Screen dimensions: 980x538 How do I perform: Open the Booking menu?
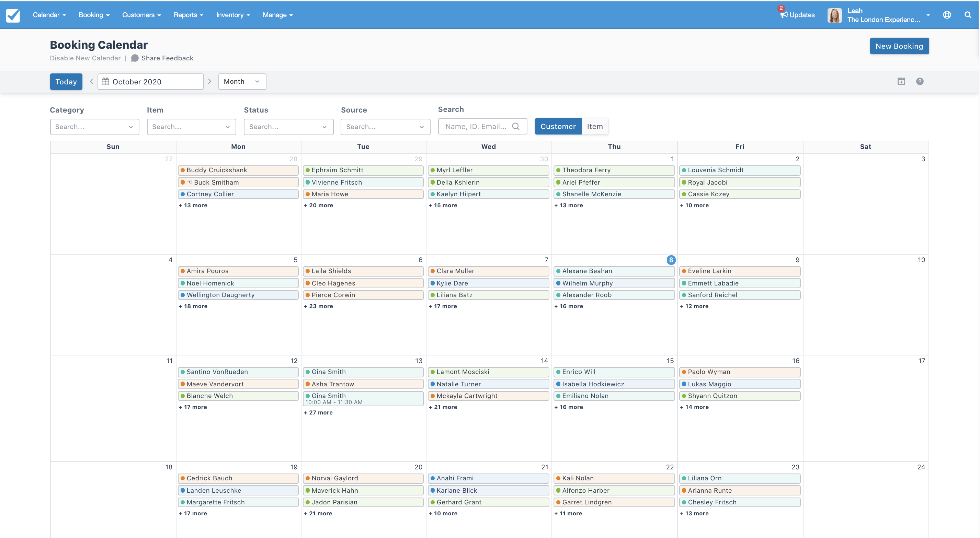pyautogui.click(x=94, y=15)
